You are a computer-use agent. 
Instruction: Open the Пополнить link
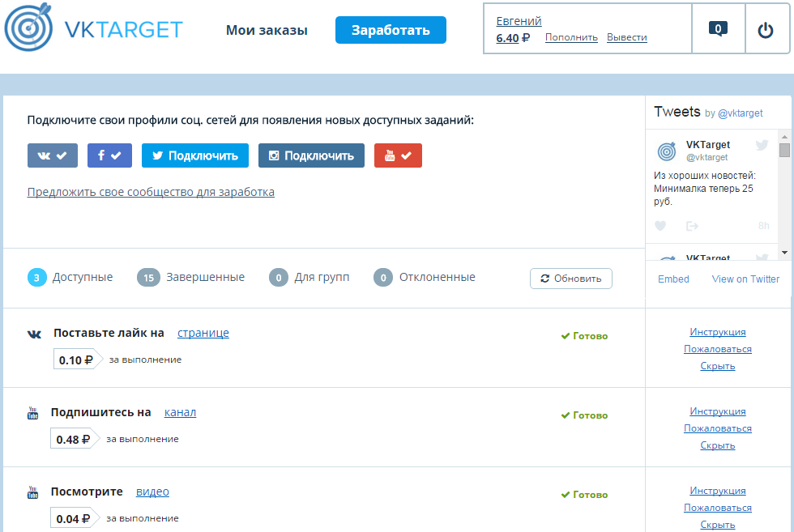pyautogui.click(x=572, y=36)
